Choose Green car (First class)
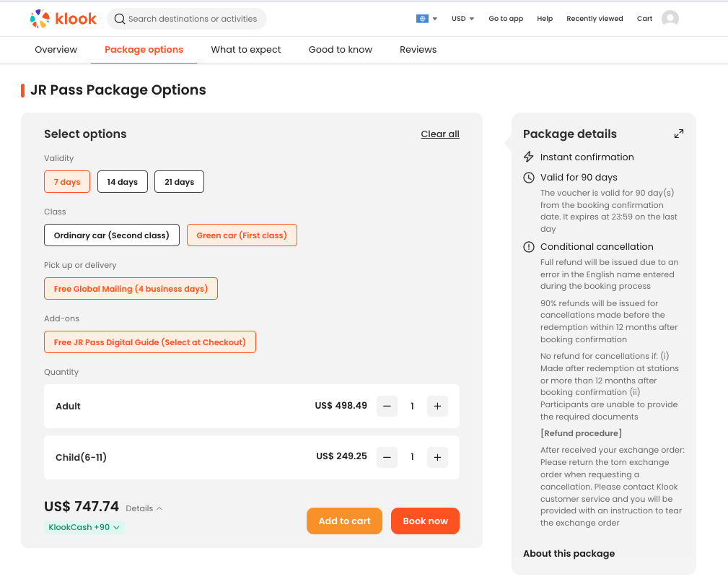This screenshot has height=582, width=728. (242, 235)
